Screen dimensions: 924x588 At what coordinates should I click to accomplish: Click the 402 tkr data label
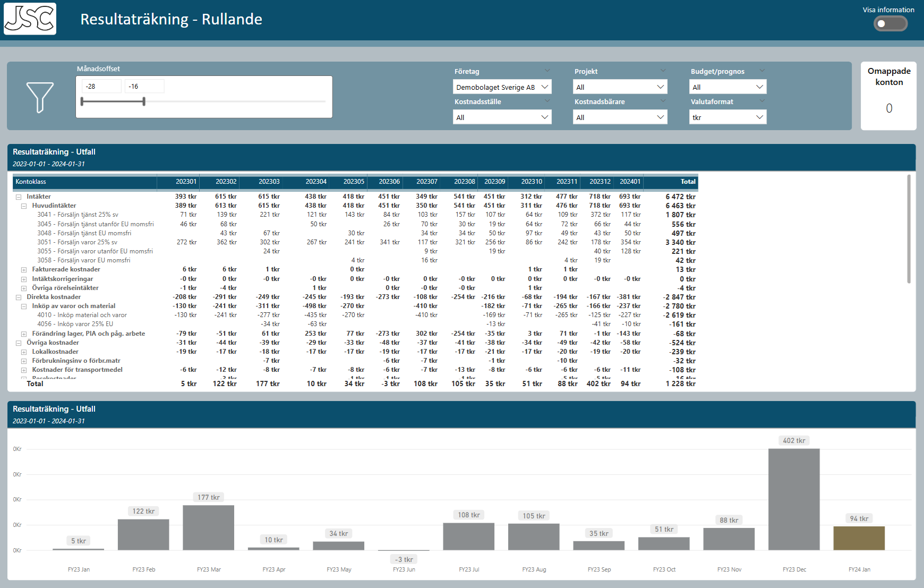click(x=794, y=440)
